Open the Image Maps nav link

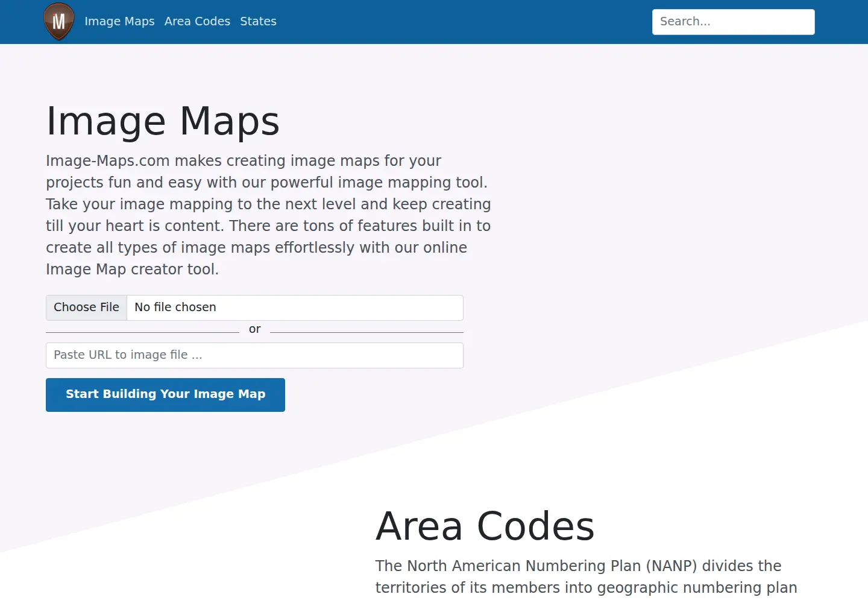point(119,22)
